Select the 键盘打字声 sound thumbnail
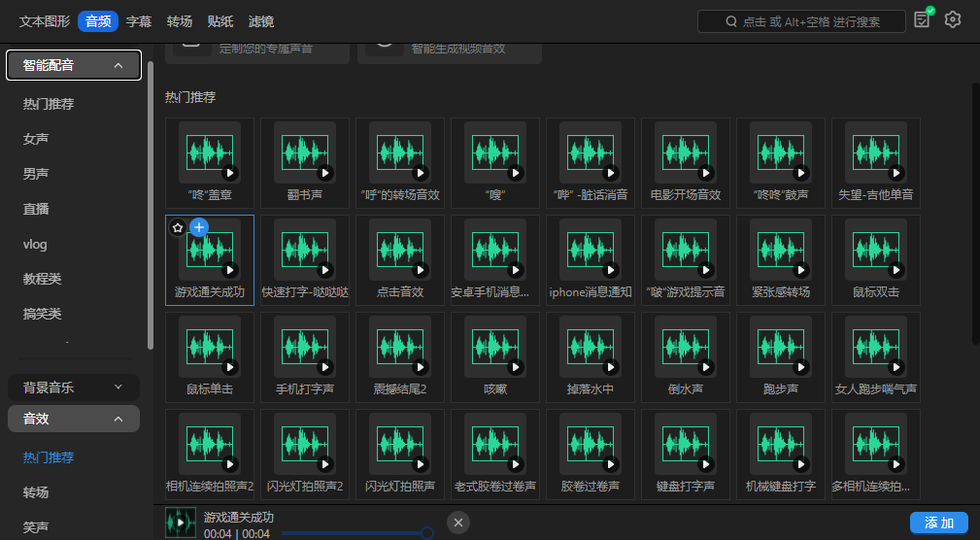Image resolution: width=980 pixels, height=540 pixels. pyautogui.click(x=686, y=446)
